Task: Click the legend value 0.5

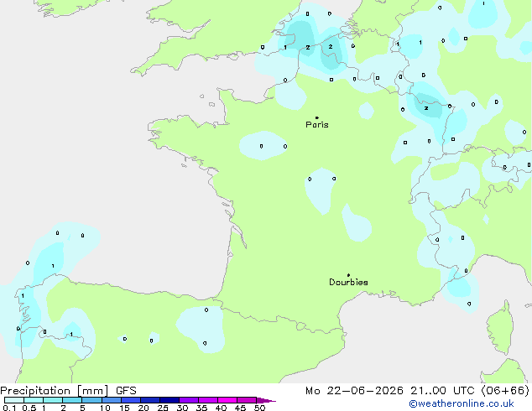Action: pos(29,408)
